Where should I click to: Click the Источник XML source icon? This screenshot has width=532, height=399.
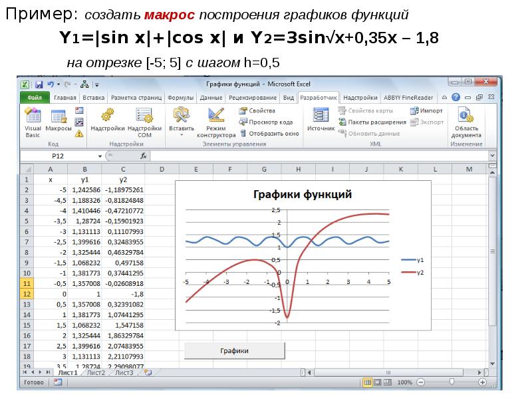pos(321,118)
